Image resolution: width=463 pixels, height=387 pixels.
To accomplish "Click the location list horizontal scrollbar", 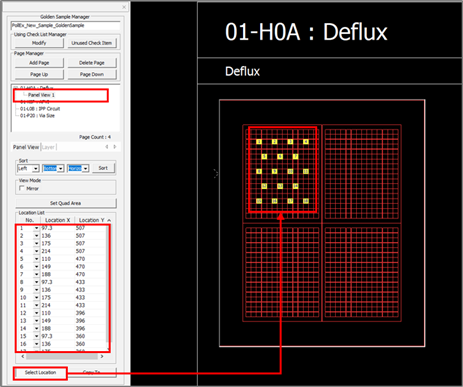I will [x=62, y=356].
